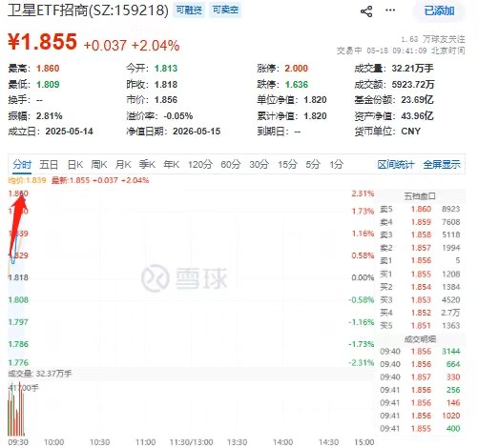The image size is (478, 448).
Task: Select the 卖5 order row at 1.860
Action: (x=420, y=209)
